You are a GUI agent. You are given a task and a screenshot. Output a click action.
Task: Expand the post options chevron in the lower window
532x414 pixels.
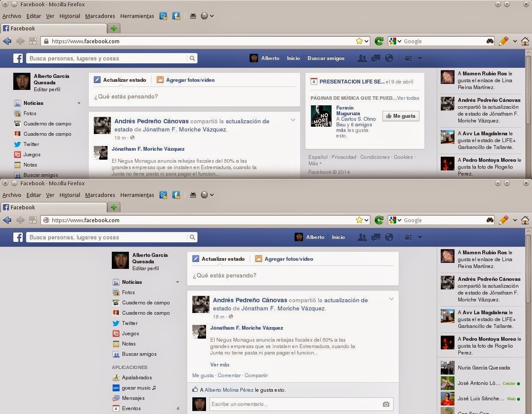(x=392, y=299)
